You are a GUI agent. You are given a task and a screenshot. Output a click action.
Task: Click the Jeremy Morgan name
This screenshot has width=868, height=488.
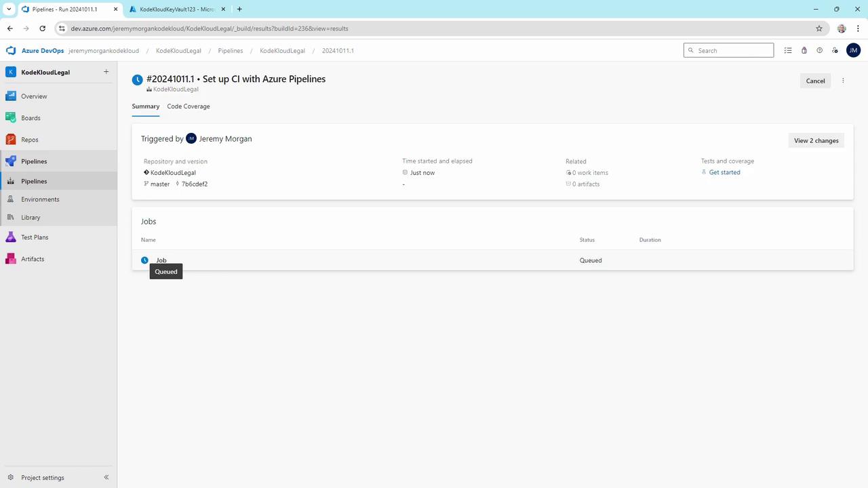[x=225, y=138]
